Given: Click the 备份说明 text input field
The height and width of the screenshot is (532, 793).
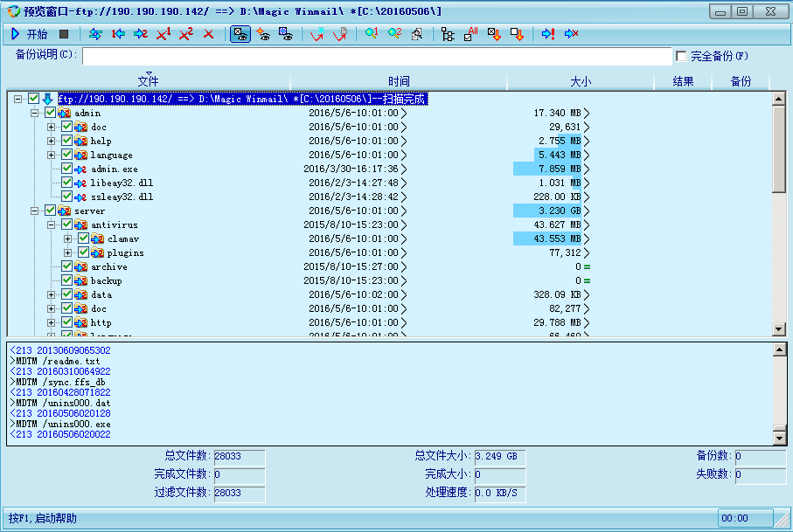Looking at the screenshot, I should [x=377, y=57].
